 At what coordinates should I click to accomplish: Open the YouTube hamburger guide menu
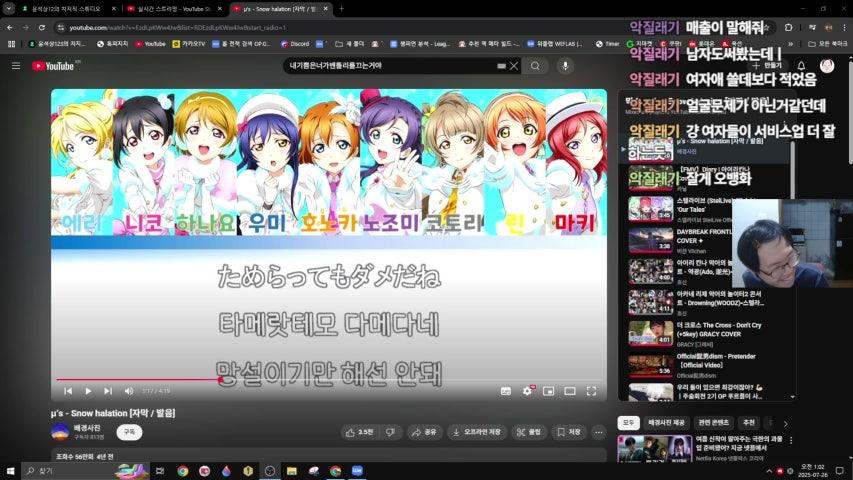tap(16, 66)
